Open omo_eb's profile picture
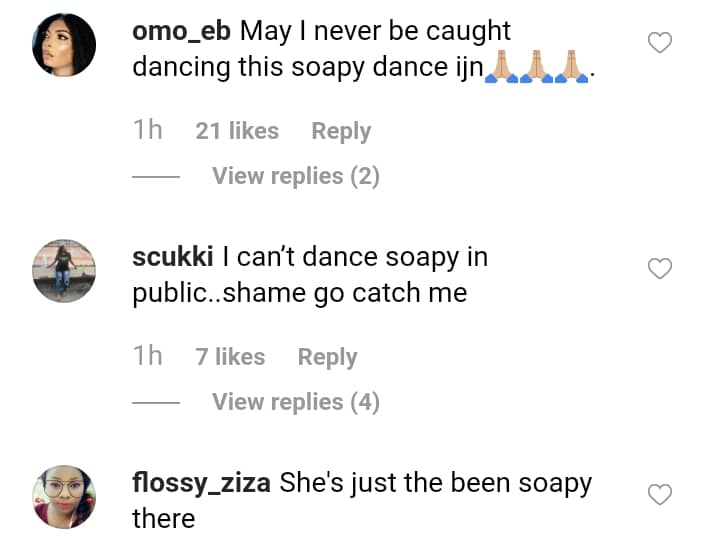This screenshot has width=720, height=542. coord(64,45)
